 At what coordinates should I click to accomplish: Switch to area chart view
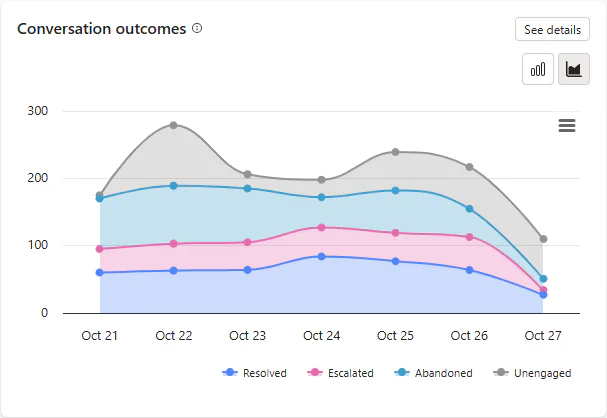point(574,69)
